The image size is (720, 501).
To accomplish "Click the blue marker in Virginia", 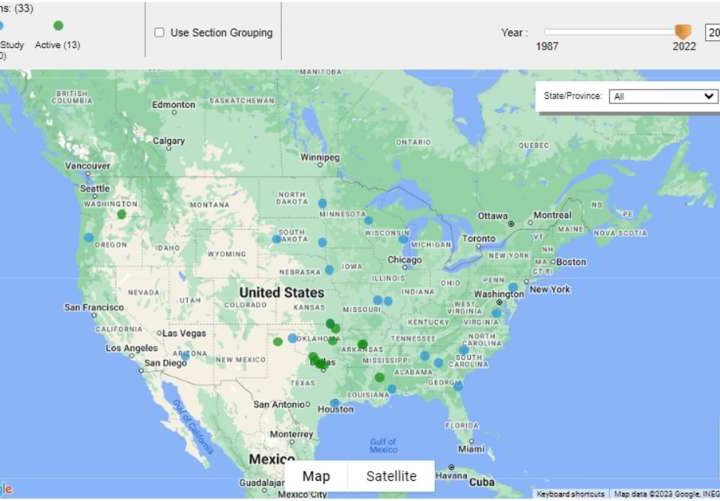I will [496, 313].
